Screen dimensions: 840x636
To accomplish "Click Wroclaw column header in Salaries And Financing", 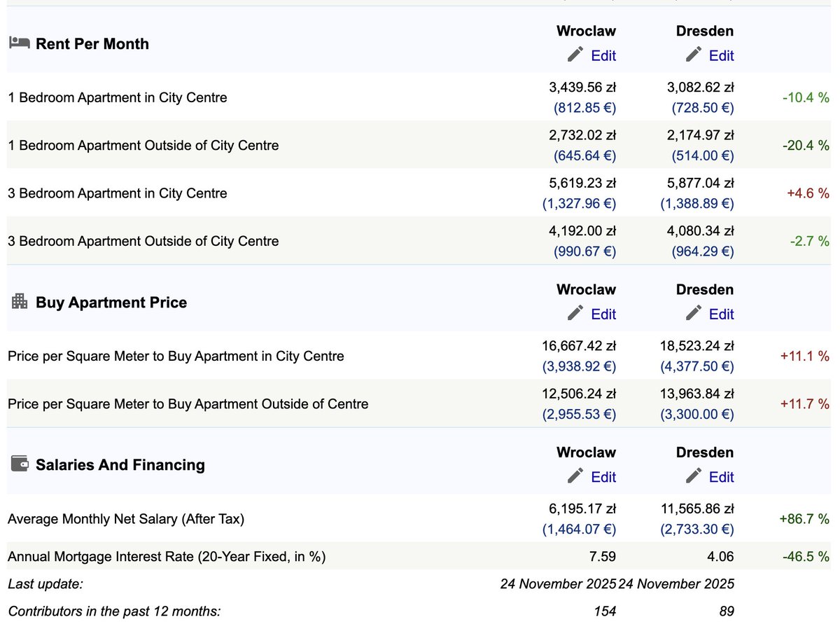I will tap(587, 452).
